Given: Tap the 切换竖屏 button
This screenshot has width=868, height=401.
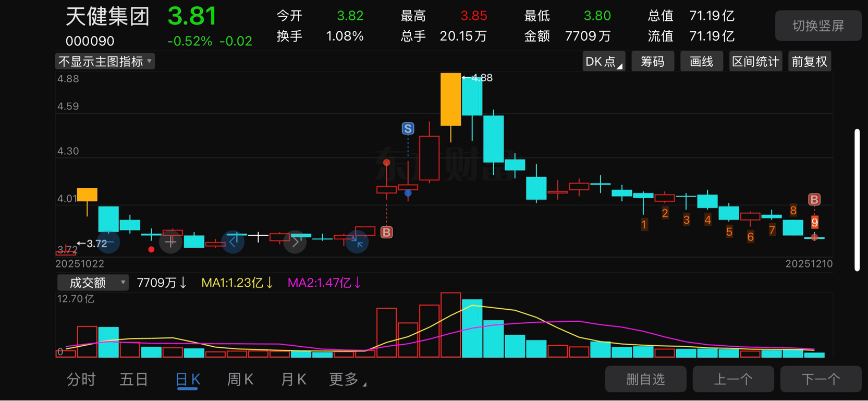Looking at the screenshot, I should [818, 26].
